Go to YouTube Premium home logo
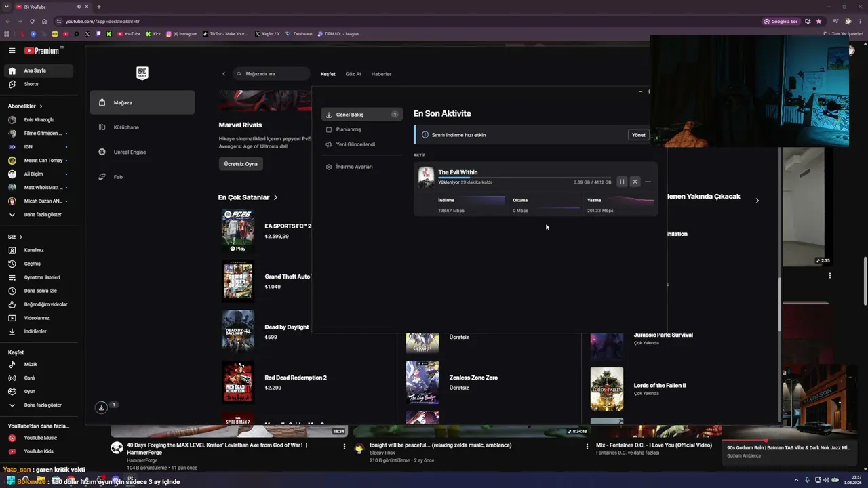Image resolution: width=868 pixels, height=488 pixels. click(43, 51)
